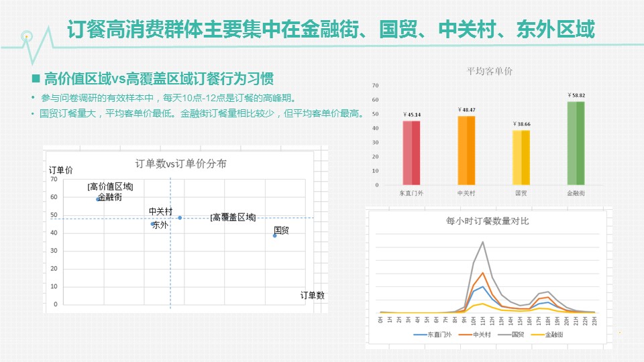Click the red 东直门外 bar
644x362 pixels.
(411, 152)
